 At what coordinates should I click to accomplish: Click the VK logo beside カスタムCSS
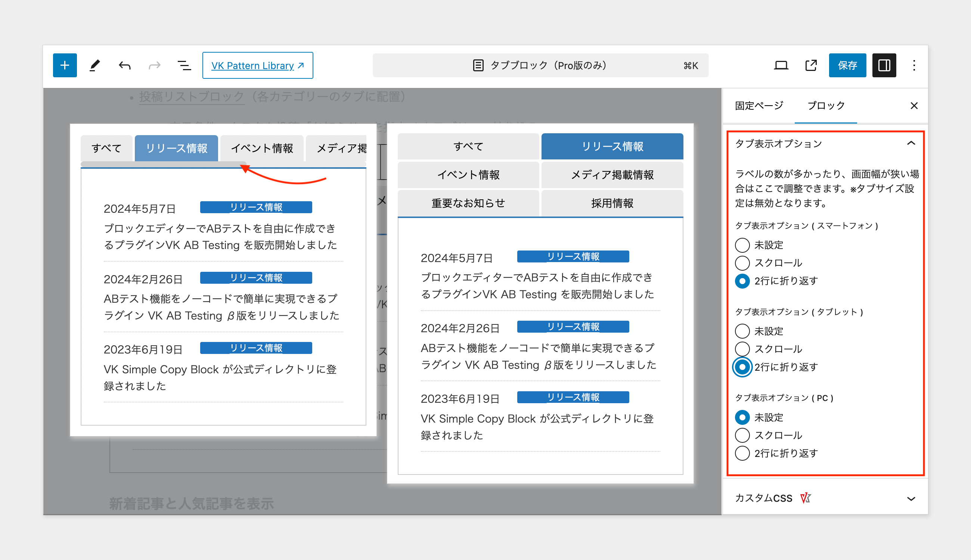[x=805, y=498]
